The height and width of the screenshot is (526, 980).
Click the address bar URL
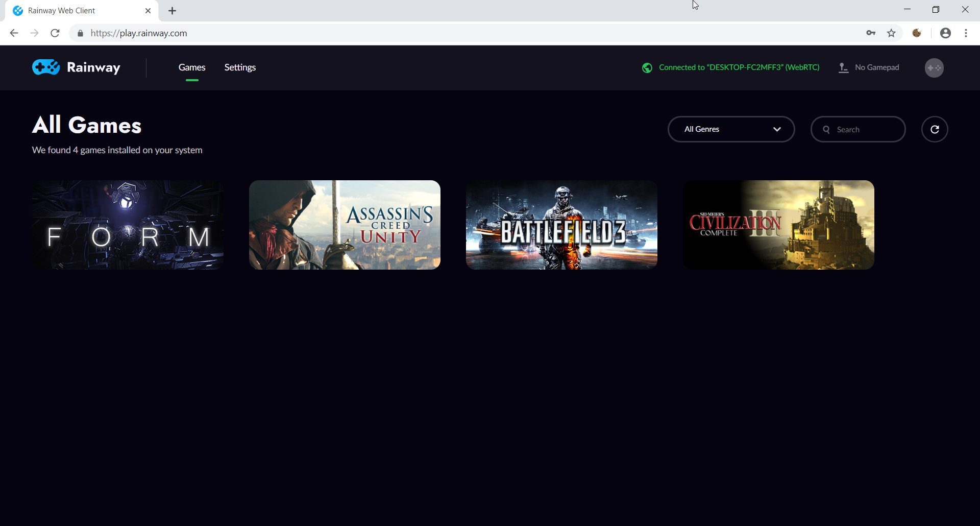[x=139, y=33]
